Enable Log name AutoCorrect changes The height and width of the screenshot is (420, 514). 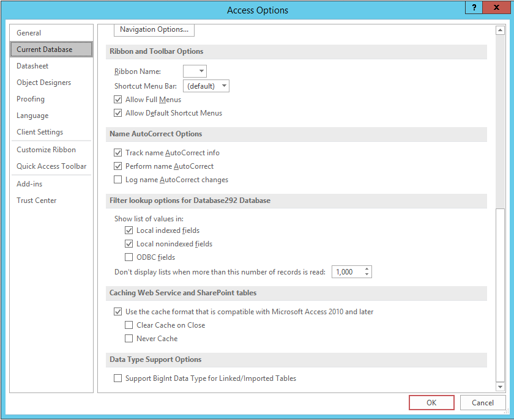pos(118,180)
